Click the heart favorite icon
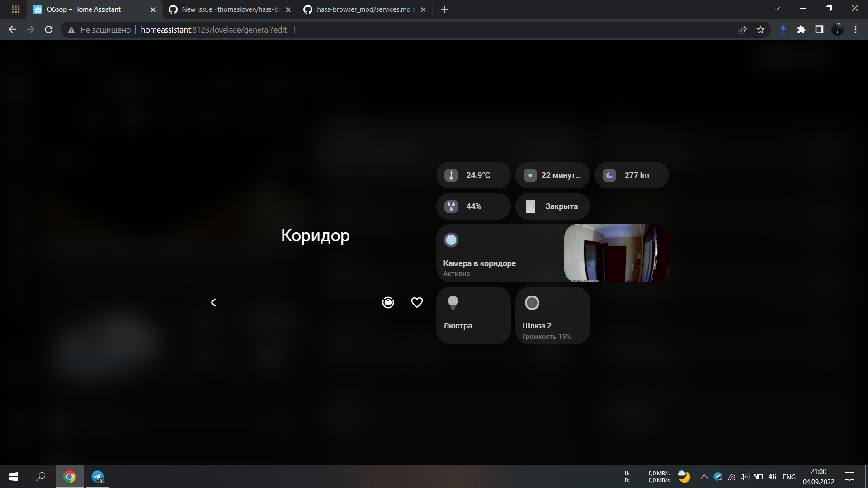 (x=417, y=302)
